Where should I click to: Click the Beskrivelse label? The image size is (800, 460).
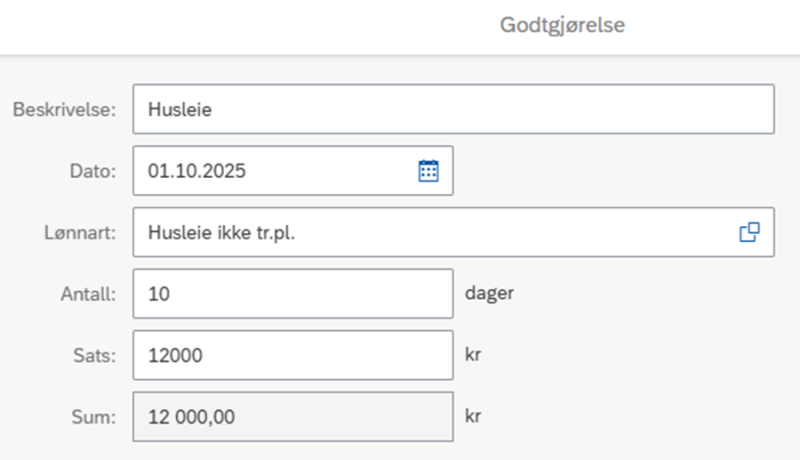(64, 110)
